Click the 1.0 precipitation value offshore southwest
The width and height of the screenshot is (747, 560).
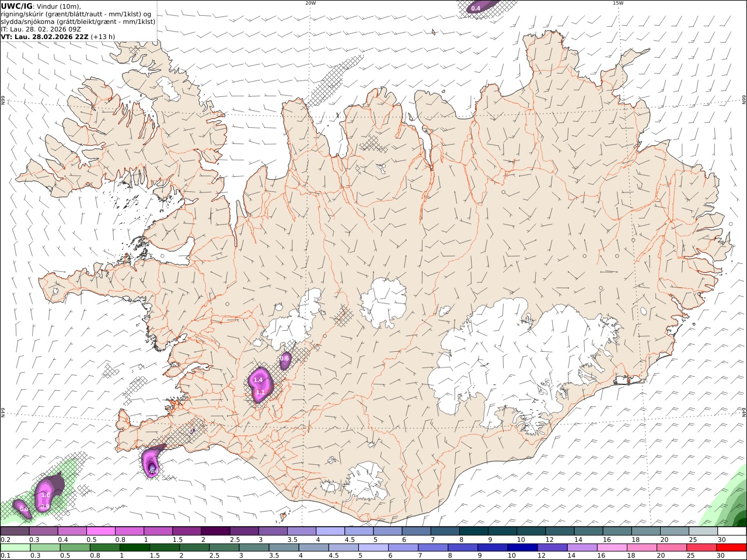[x=46, y=495]
